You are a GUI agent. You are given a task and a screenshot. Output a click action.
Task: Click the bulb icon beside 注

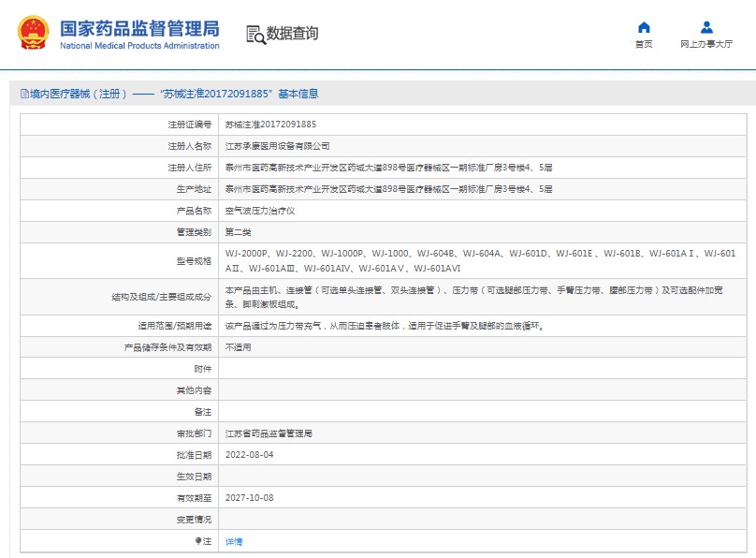click(x=198, y=540)
